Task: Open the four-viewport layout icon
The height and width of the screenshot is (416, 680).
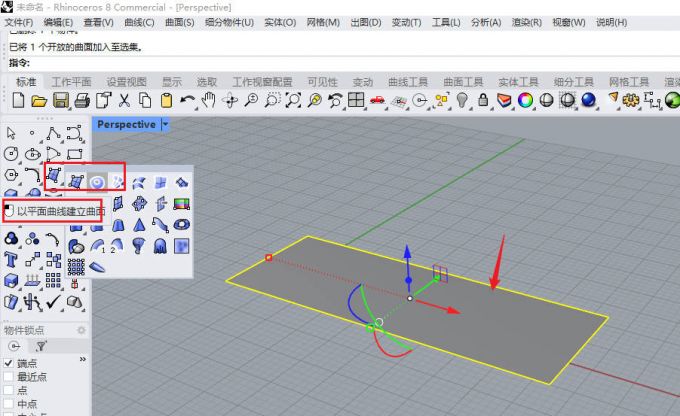Action: (356, 100)
